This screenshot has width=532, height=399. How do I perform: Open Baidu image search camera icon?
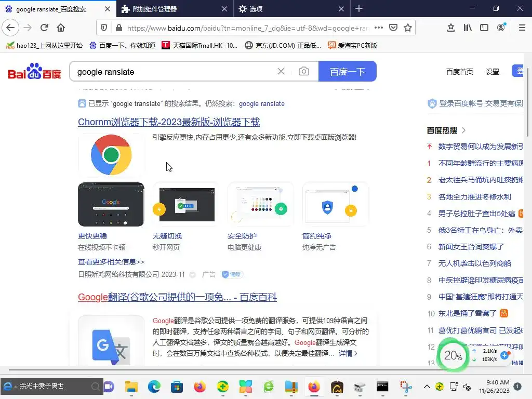(x=303, y=71)
